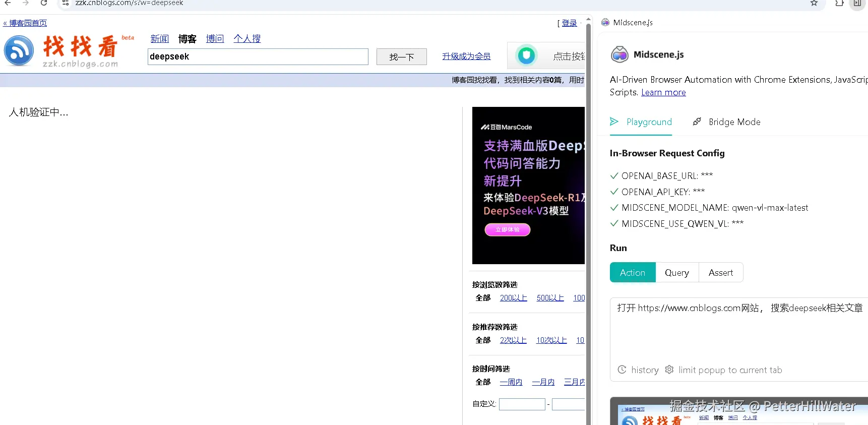Click the Bridge Mode plug icon
Screen dimensions: 868x425
click(697, 122)
